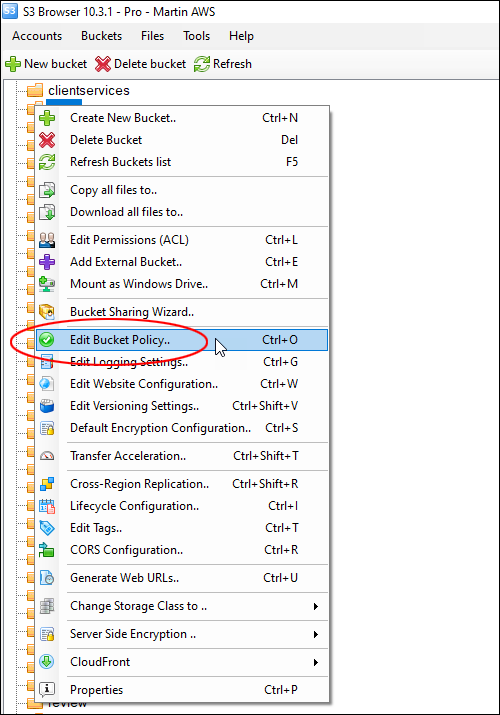
Task: Click the globe Edit Website Configuration icon
Action: click(x=47, y=384)
